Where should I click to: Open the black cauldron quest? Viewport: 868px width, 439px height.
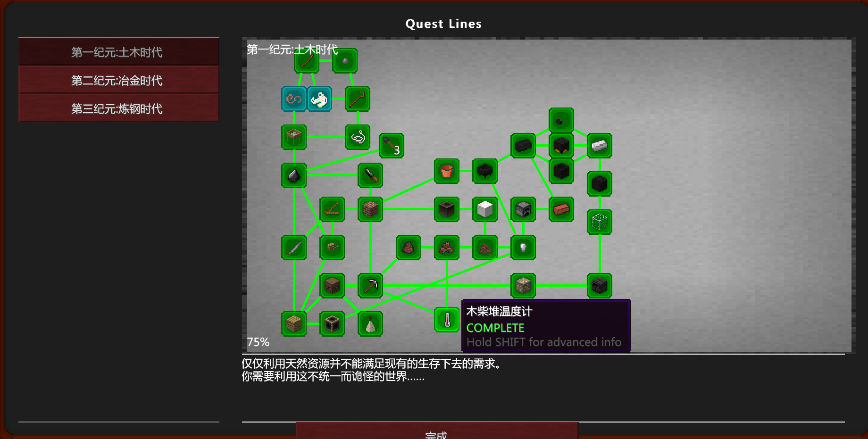(485, 171)
